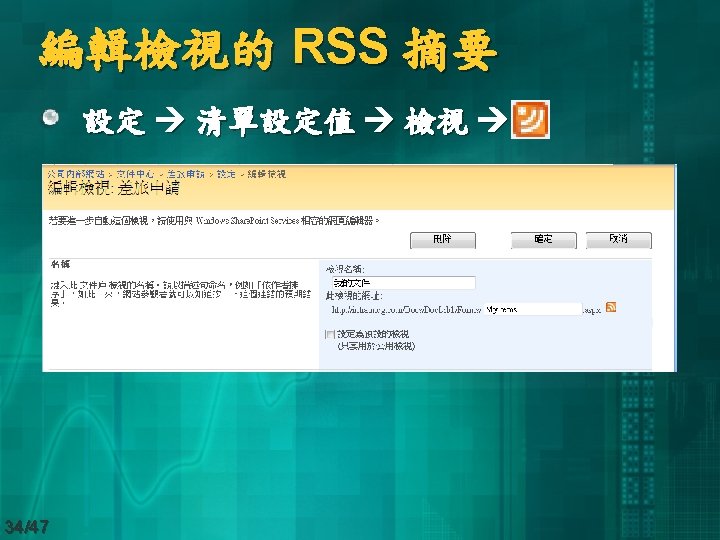Click the RSS feed icon beside the view URL

[x=611, y=307]
